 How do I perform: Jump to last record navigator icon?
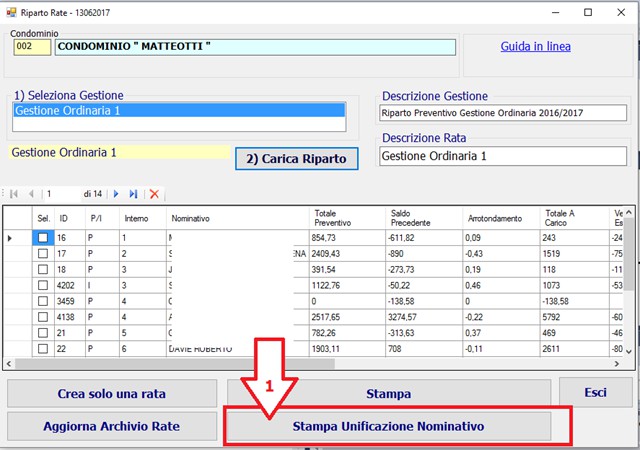coord(133,194)
